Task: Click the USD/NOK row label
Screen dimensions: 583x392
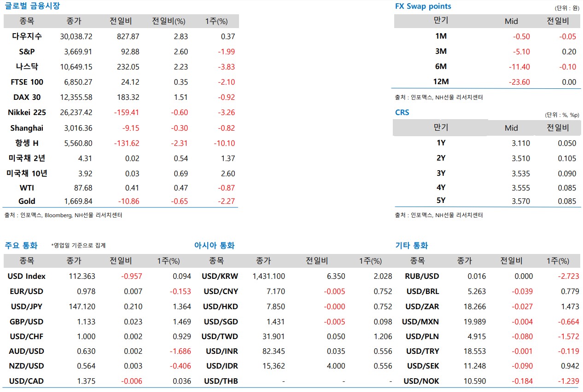Action: pyautogui.click(x=421, y=381)
